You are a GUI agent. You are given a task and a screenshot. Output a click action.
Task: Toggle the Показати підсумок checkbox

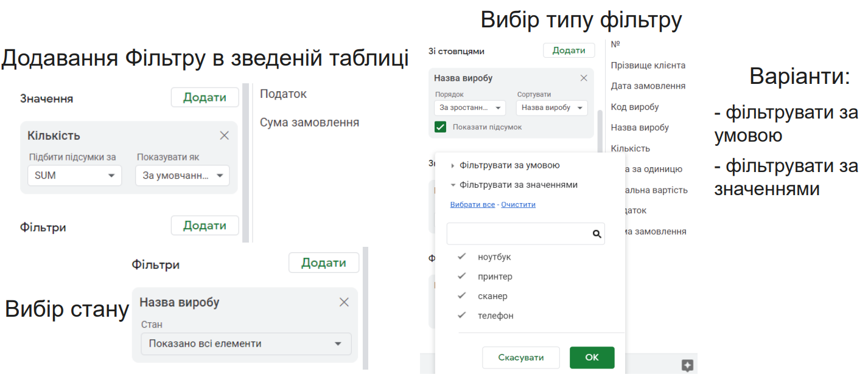coord(440,127)
